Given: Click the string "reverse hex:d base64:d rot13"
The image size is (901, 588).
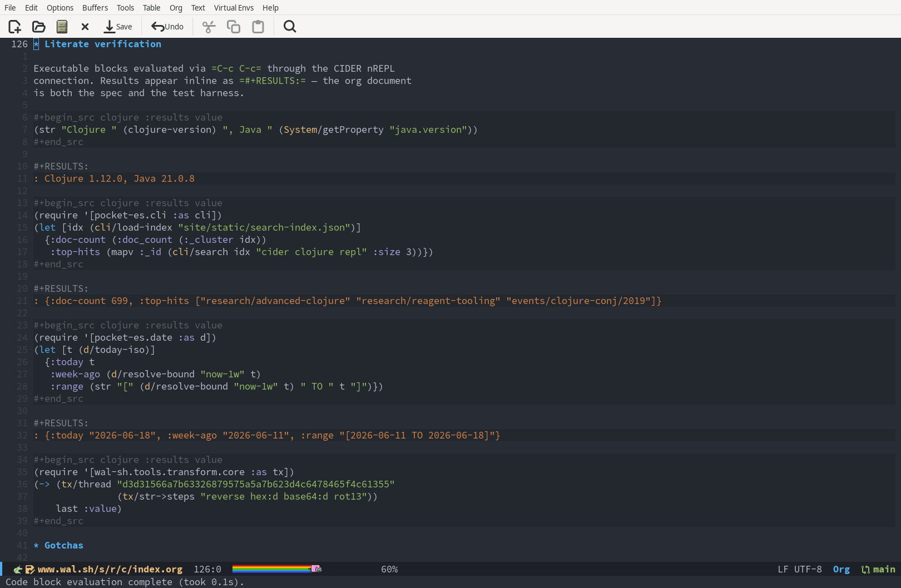Looking at the screenshot, I should 284,496.
